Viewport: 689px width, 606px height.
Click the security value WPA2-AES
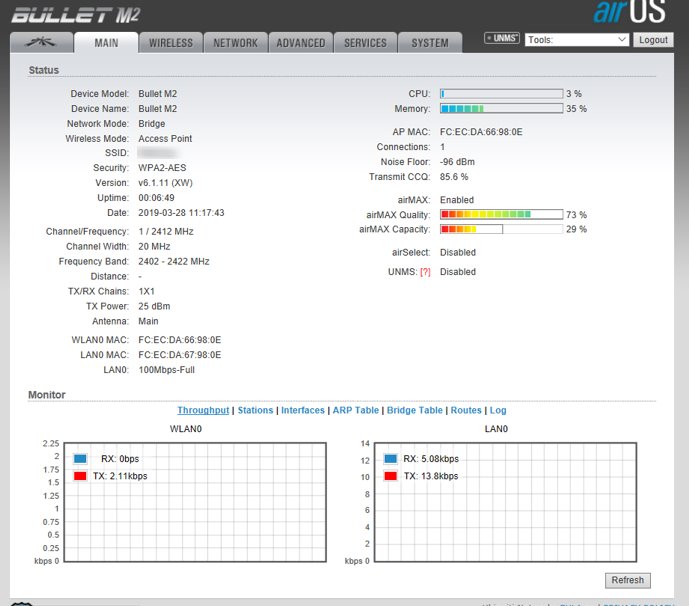(x=162, y=168)
